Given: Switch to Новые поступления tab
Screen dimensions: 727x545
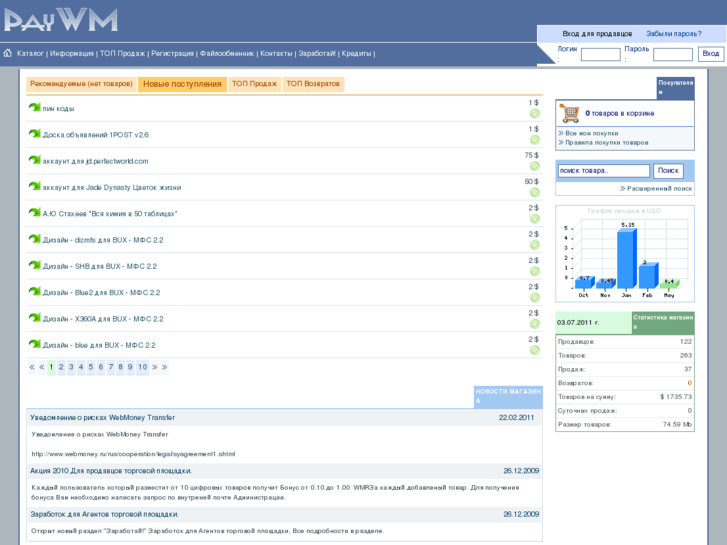Looking at the screenshot, I should coord(182,84).
